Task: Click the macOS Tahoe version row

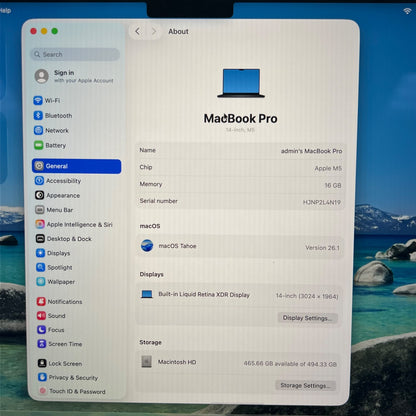Action: 240,246
